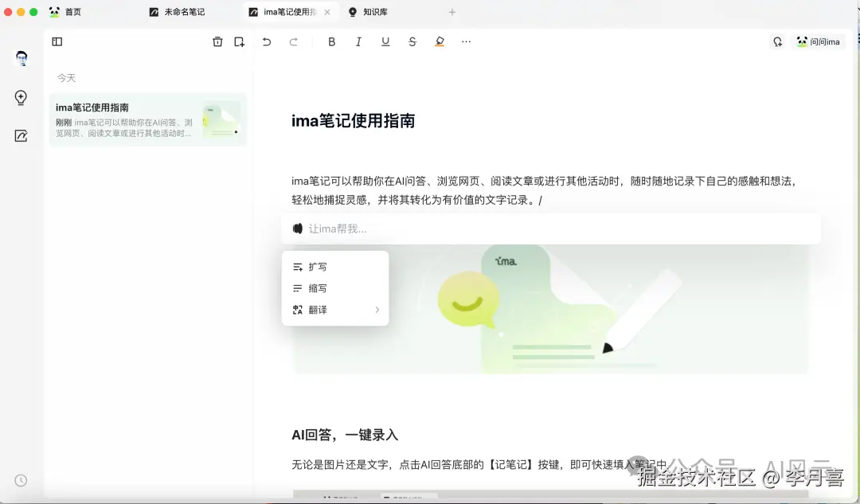Toggle bold formatting
860x504 pixels.
tap(331, 41)
